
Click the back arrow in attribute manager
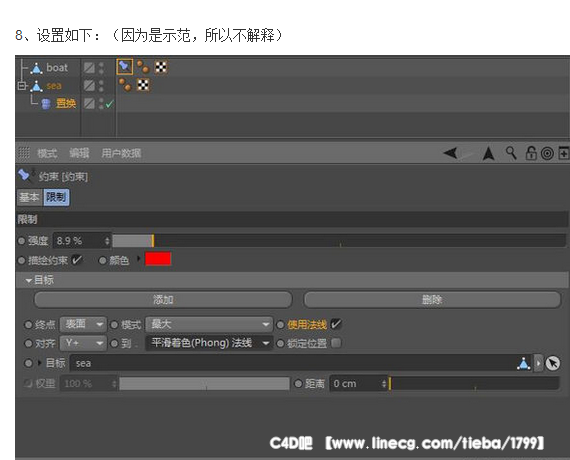coord(451,153)
